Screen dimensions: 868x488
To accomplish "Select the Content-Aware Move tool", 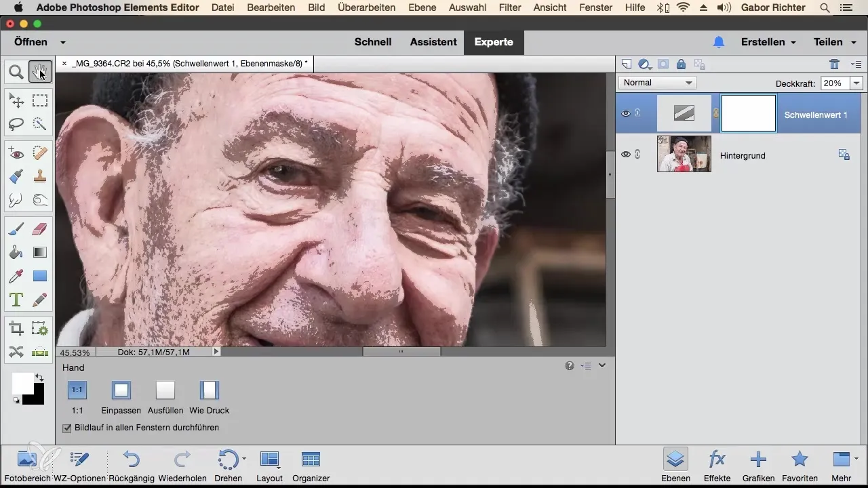I will 16,352.
